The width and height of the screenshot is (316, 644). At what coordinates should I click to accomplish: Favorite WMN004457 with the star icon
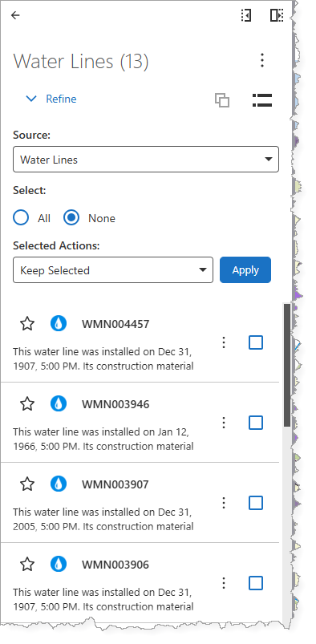[27, 324]
